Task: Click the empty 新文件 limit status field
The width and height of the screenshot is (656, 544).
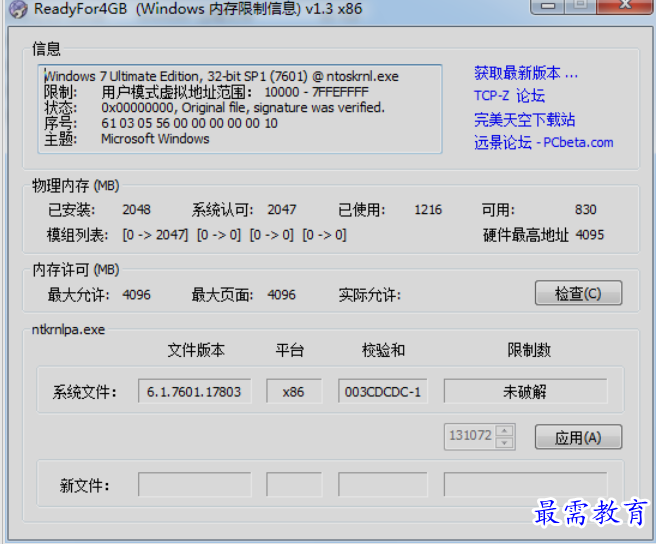Action: tap(525, 485)
